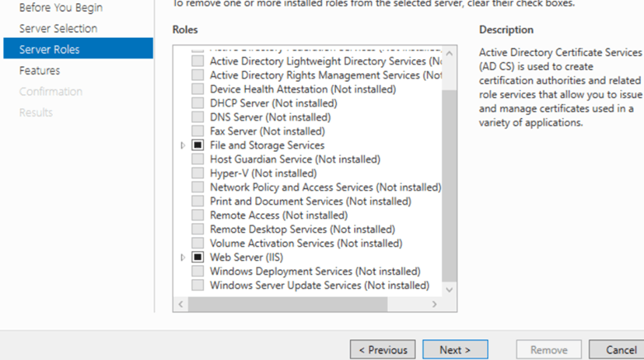644x360 pixels.
Task: Click the roles list scroll down arrow
Action: (x=449, y=290)
